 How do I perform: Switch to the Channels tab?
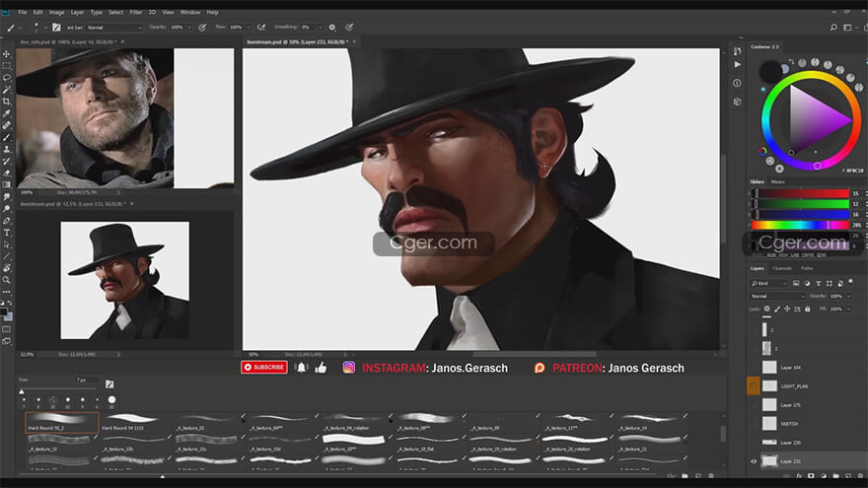click(x=782, y=268)
